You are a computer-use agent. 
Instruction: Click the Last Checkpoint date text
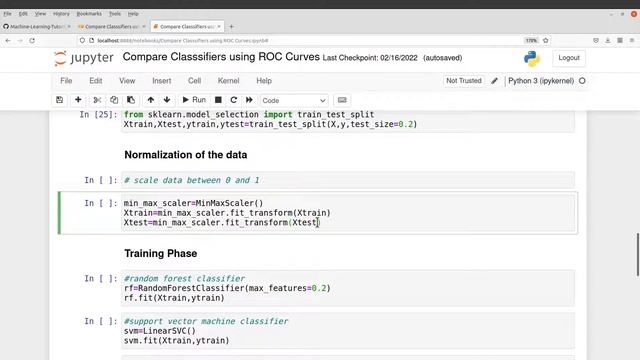tap(370, 58)
